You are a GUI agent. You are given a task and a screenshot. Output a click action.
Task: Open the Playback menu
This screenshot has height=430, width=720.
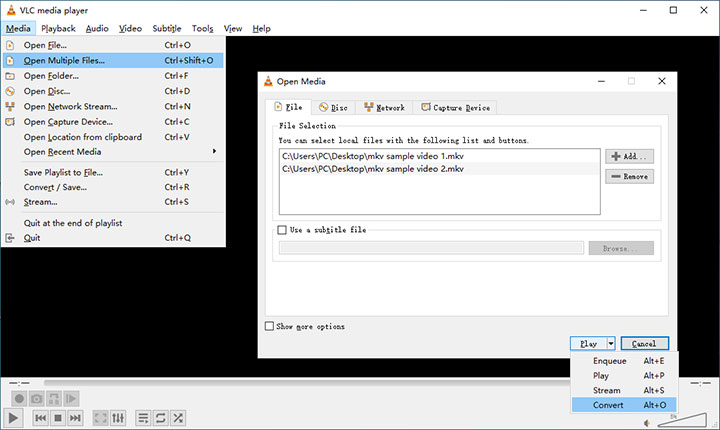pos(58,28)
